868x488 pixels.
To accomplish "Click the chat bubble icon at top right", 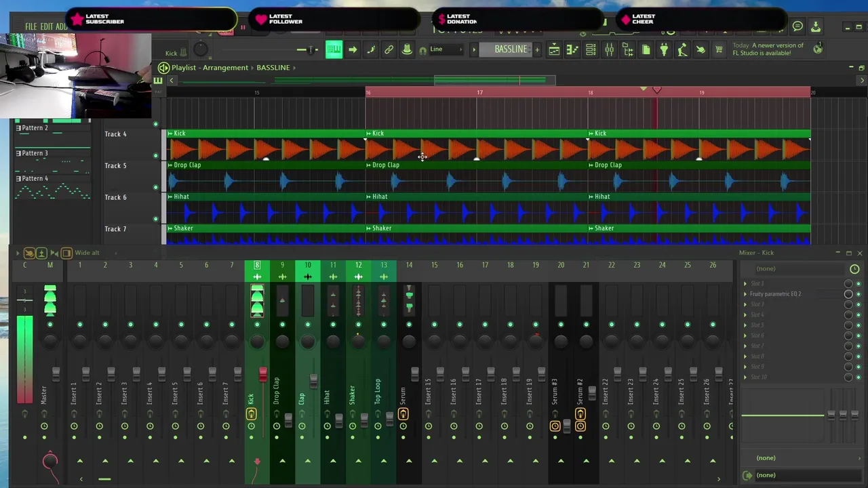I will click(x=797, y=27).
